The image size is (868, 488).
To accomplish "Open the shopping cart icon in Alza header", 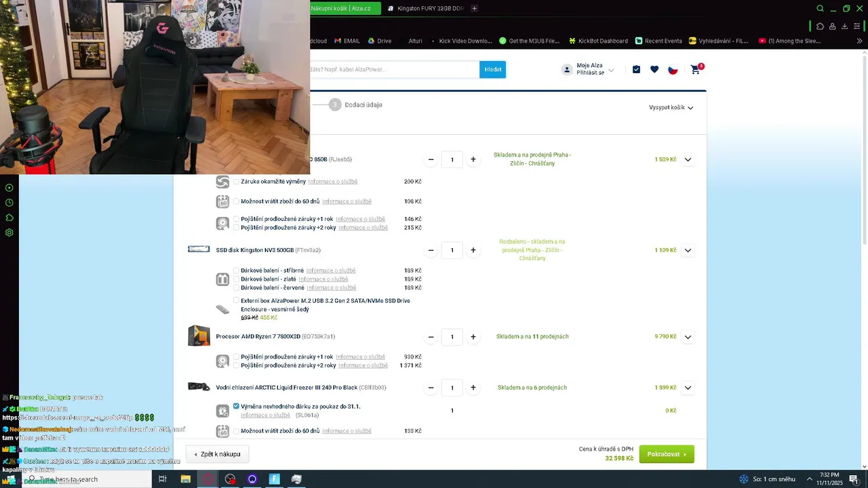I will click(696, 69).
